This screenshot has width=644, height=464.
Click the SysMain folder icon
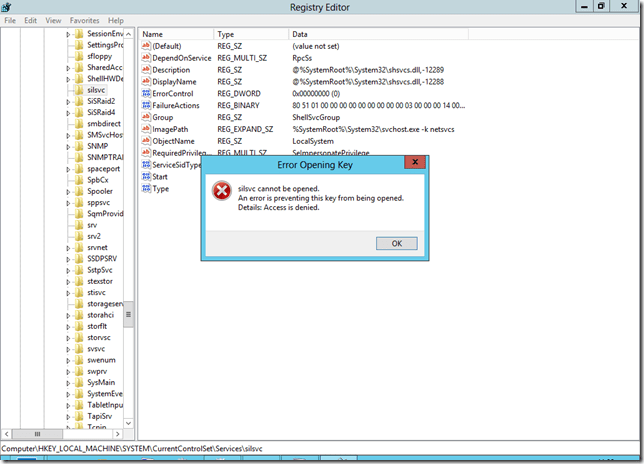(79, 382)
